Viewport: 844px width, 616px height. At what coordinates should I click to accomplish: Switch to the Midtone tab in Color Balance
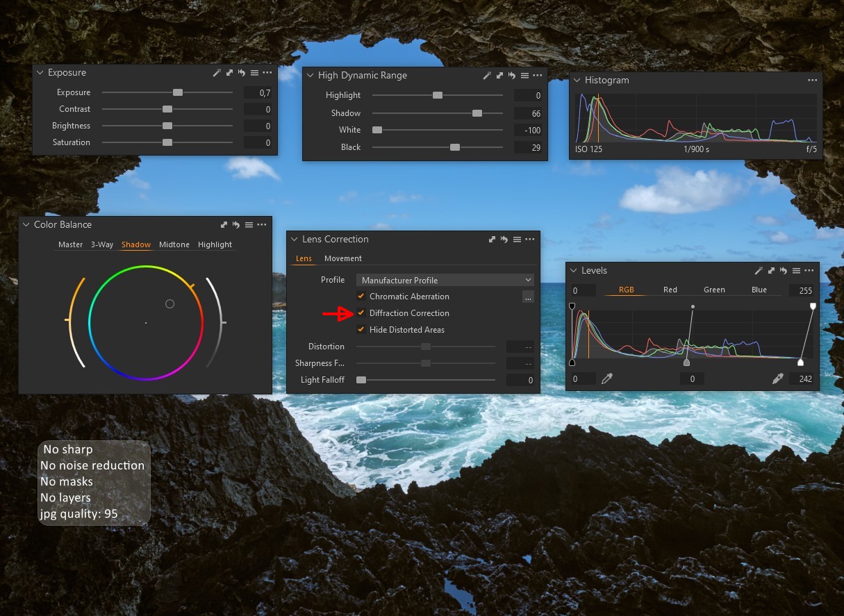coord(174,244)
